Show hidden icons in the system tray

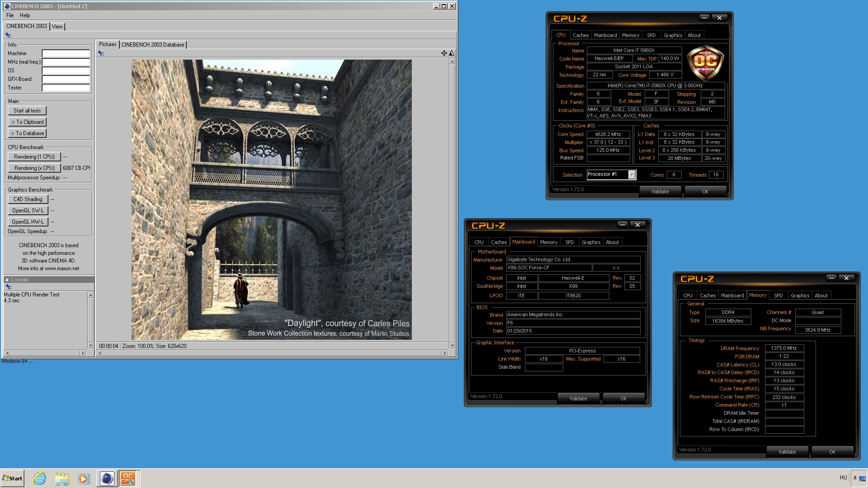tap(855, 478)
